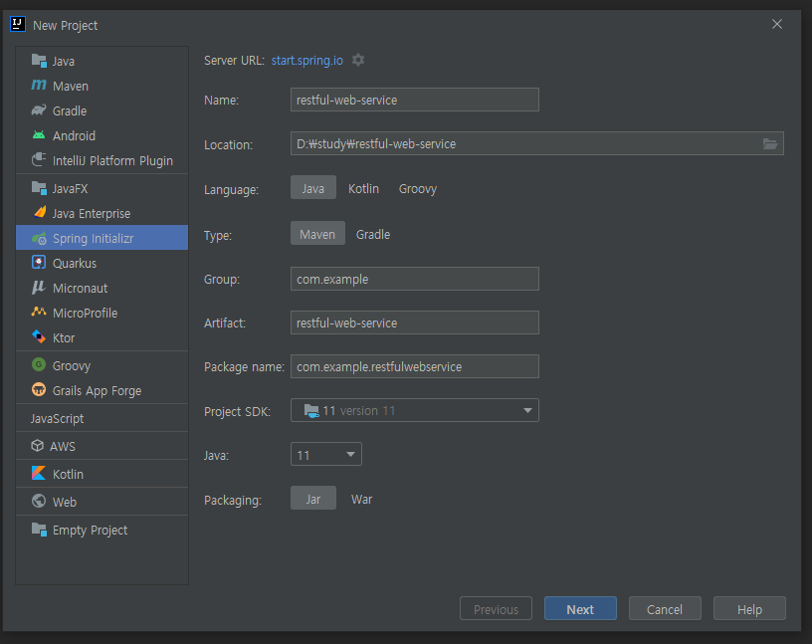Select Java as the language
The width and height of the screenshot is (812, 644).
click(x=313, y=188)
